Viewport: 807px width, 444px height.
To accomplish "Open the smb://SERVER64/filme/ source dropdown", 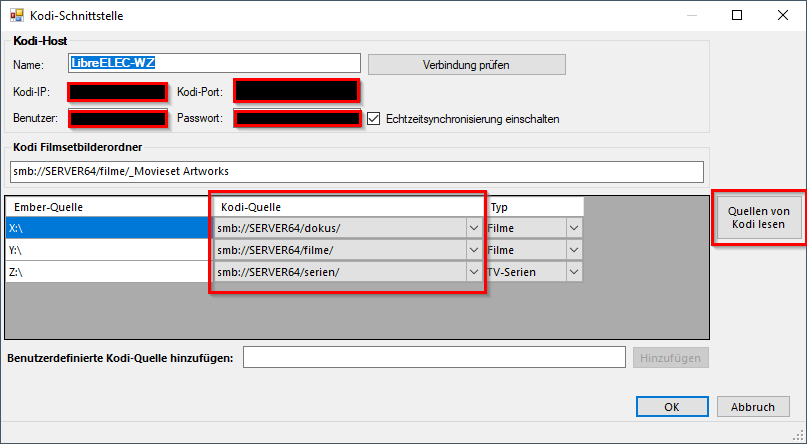I will (474, 250).
